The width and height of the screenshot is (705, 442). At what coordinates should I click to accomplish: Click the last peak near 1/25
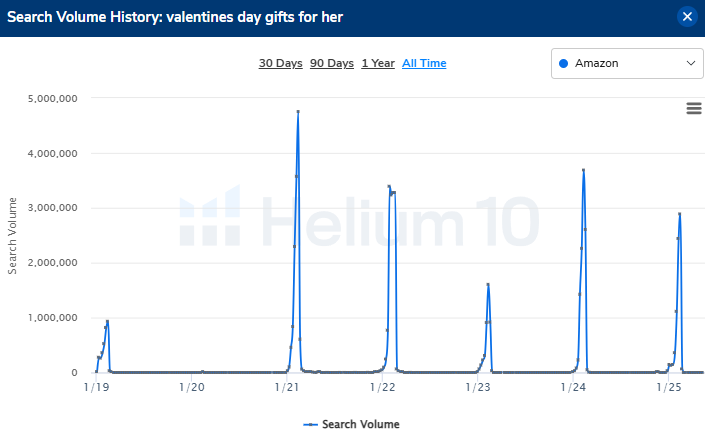pos(680,214)
